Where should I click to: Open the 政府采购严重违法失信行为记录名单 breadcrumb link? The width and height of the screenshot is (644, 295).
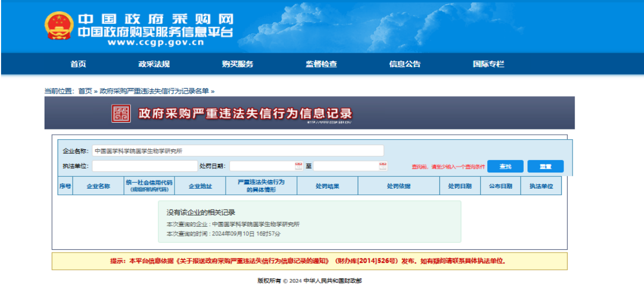(x=154, y=91)
